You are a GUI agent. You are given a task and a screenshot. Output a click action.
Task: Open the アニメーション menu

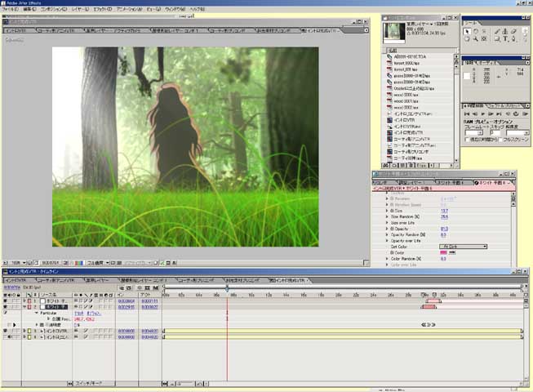pyautogui.click(x=129, y=9)
